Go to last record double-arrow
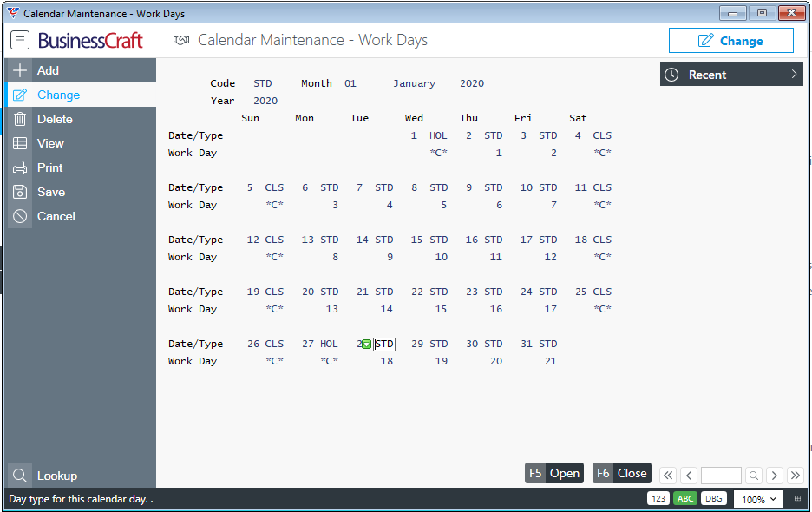 click(x=795, y=476)
